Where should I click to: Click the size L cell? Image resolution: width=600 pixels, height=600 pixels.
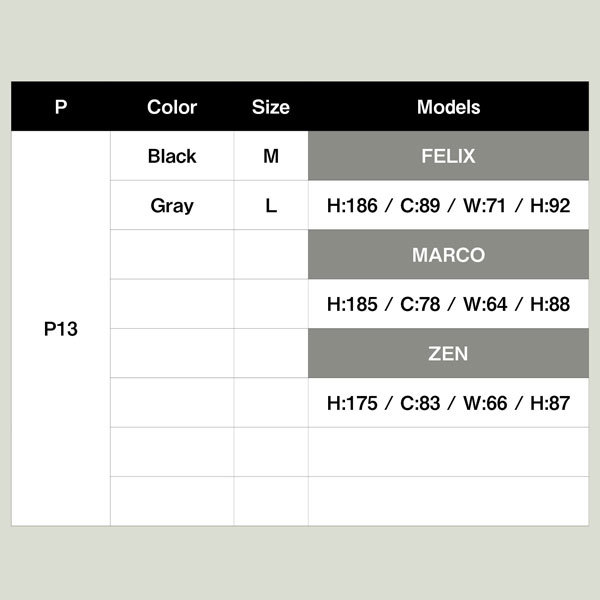point(271,206)
